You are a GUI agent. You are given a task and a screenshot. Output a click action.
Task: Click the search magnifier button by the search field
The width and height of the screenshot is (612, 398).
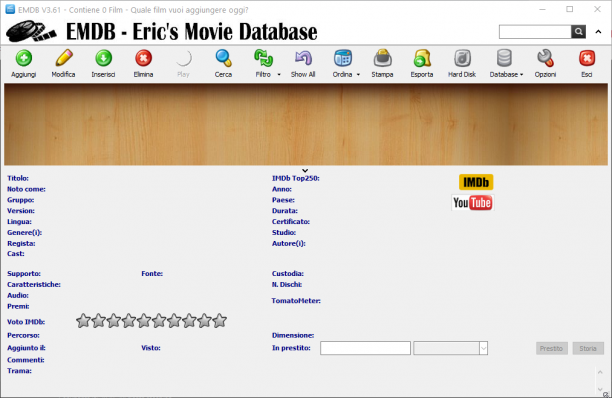tap(578, 32)
